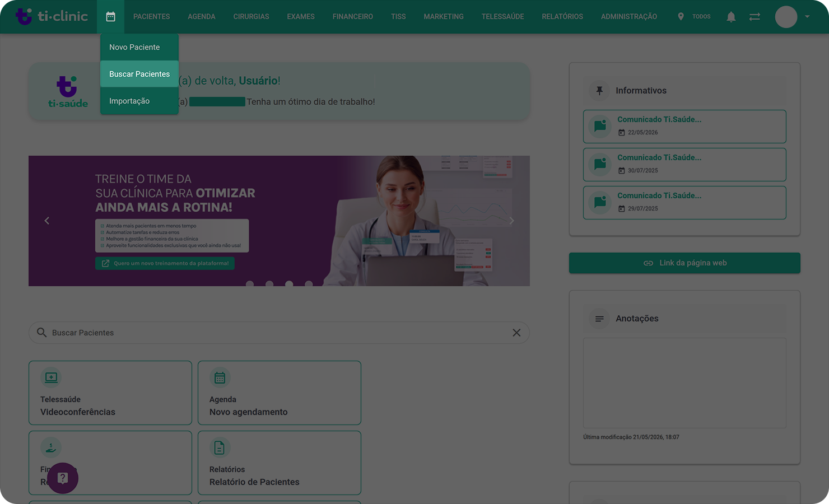829x504 pixels.
Task: Click the Anotações heading
Action: click(x=637, y=319)
